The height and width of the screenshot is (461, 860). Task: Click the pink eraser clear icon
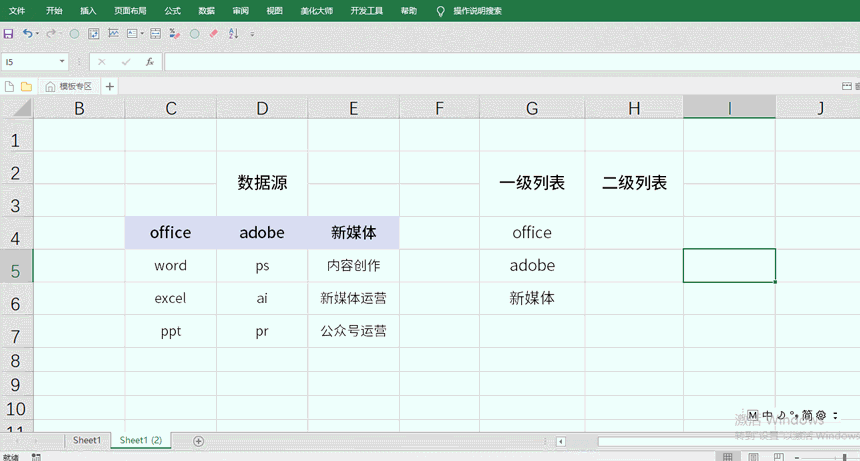click(214, 34)
